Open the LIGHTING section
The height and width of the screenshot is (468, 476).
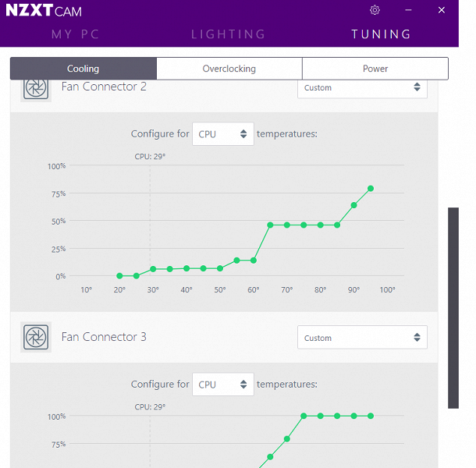click(229, 34)
